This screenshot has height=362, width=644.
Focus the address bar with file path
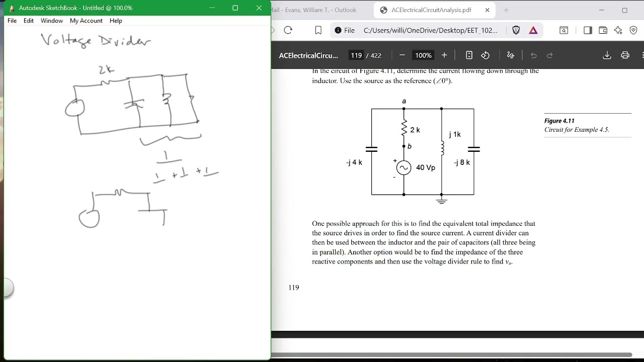point(430,30)
